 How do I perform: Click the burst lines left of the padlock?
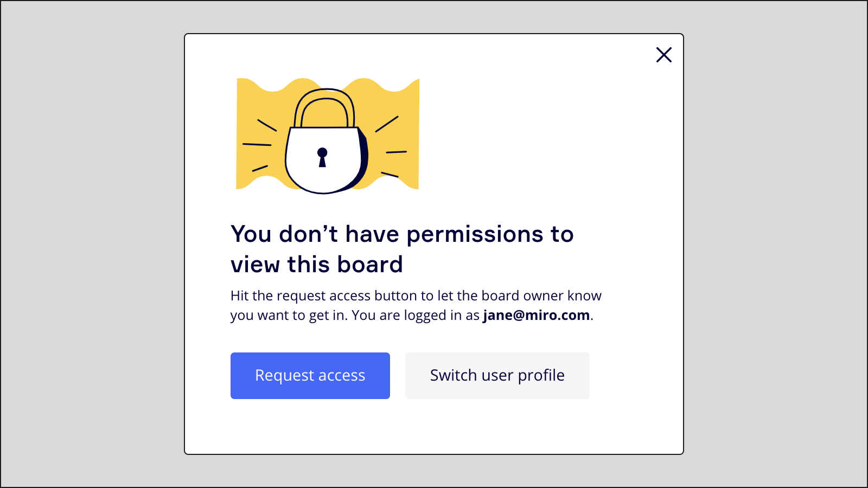258,144
